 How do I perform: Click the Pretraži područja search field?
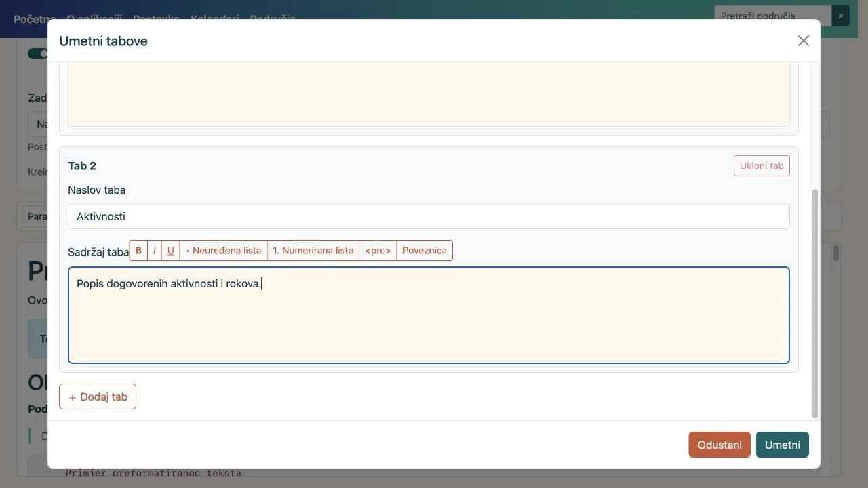coord(773,16)
